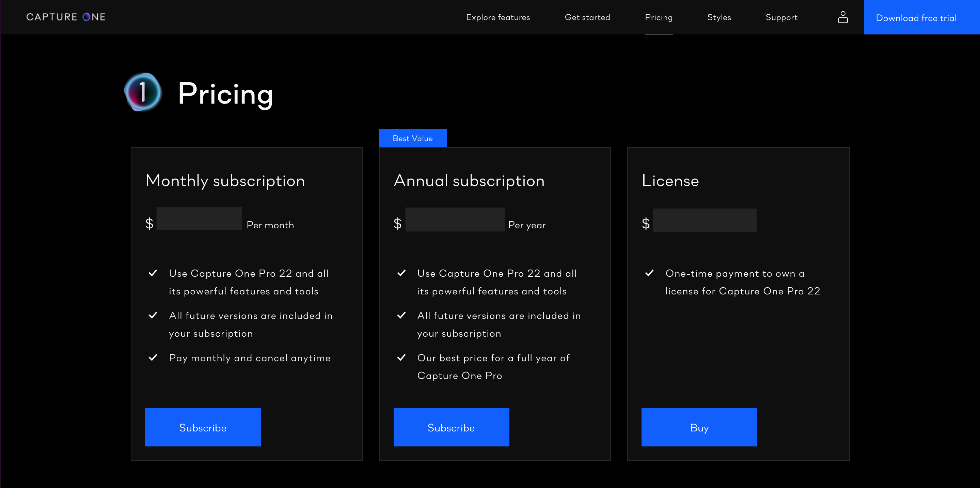Click "Pay monthly and cancel anytime" text

[250, 358]
